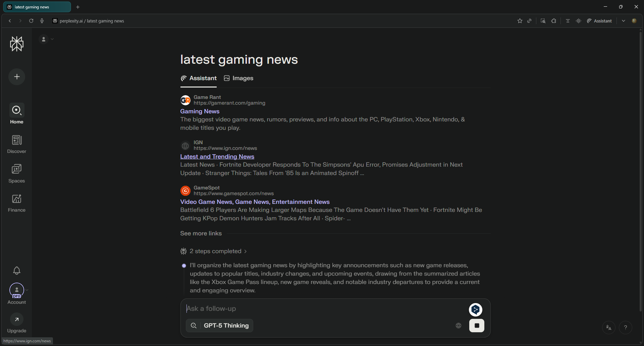
Task: Bookmark this page with star icon
Action: pyautogui.click(x=520, y=21)
